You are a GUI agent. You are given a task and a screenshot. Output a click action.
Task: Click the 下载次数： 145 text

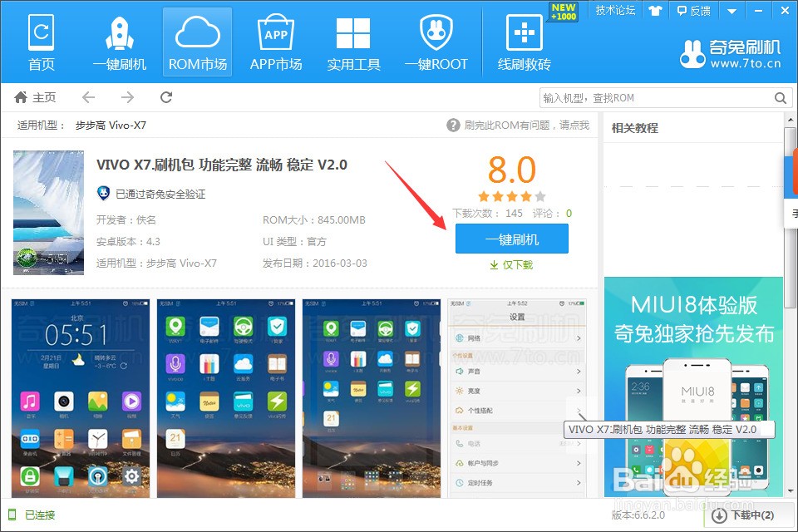click(x=488, y=214)
